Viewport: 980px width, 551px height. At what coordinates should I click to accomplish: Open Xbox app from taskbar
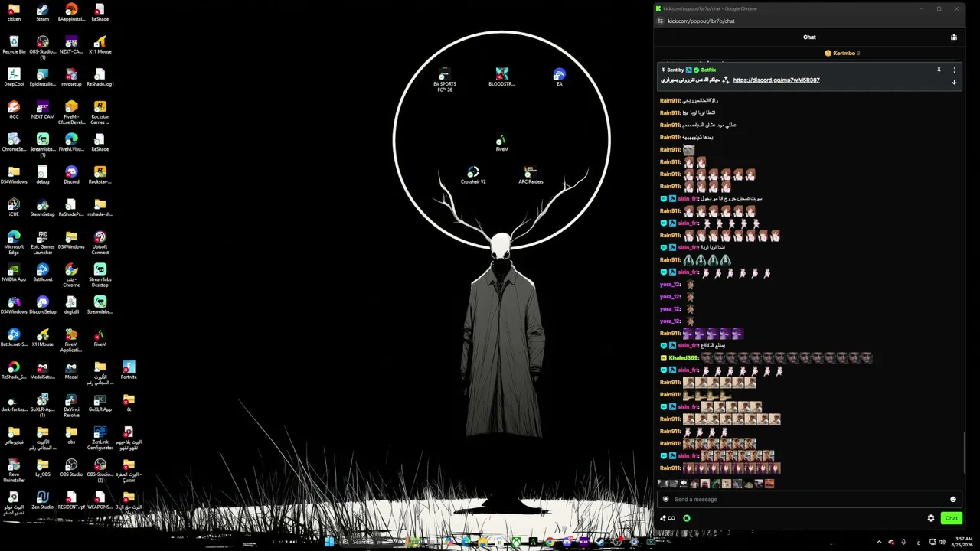518,542
